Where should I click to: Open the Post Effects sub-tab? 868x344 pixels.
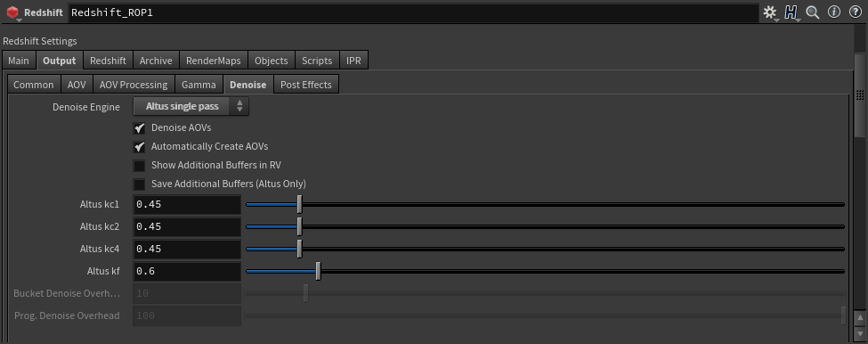pyautogui.click(x=306, y=84)
